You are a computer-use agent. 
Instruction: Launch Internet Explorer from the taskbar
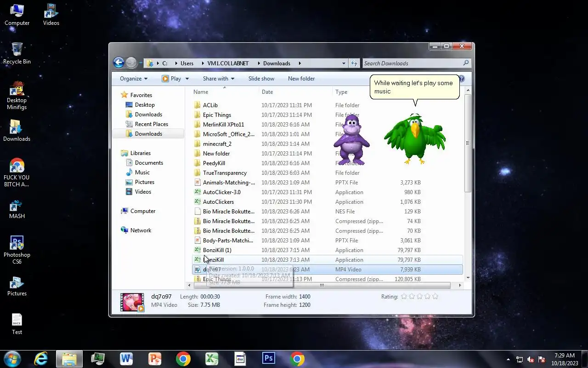pos(41,358)
